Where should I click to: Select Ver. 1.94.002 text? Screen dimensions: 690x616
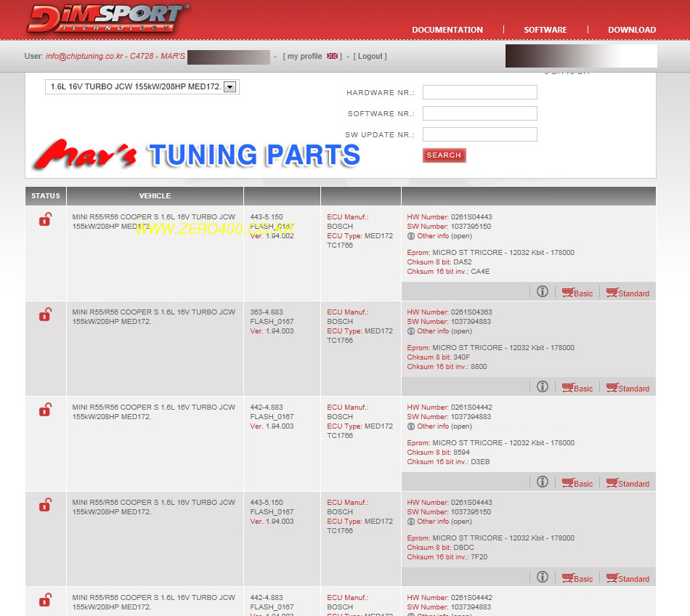click(x=272, y=236)
